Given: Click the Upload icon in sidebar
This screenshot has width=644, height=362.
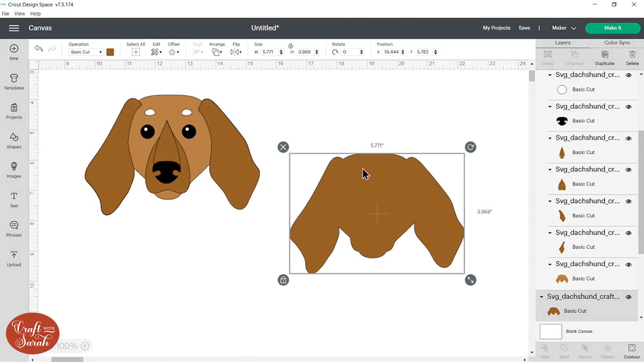Looking at the screenshot, I should (14, 258).
